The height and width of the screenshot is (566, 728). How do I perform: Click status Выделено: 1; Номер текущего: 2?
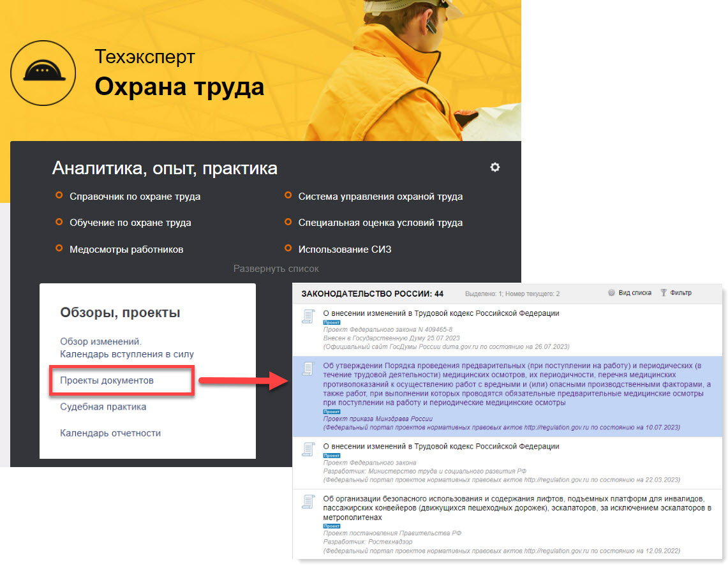pyautogui.click(x=512, y=294)
